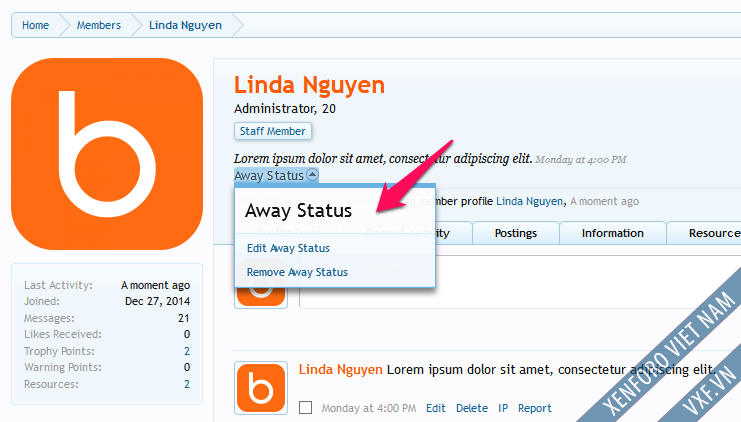This screenshot has width=741, height=422.
Task: Open Linda Nguyen post author name
Action: pos(340,370)
